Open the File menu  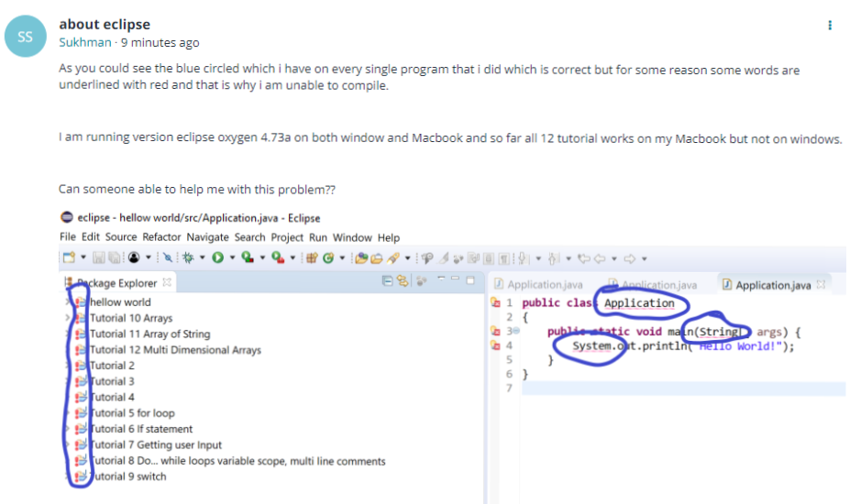[x=68, y=236]
